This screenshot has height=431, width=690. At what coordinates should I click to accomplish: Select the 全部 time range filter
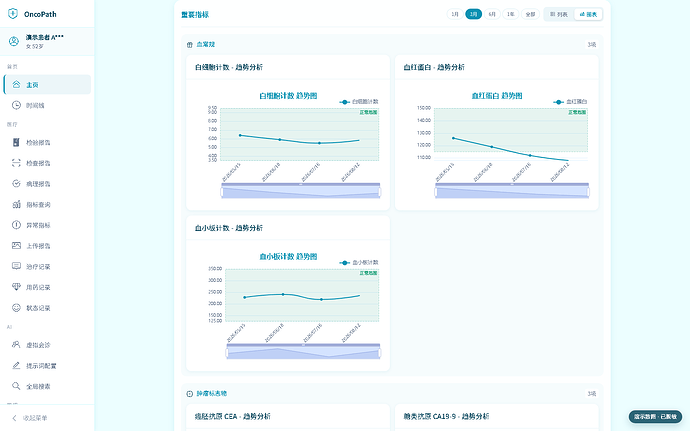point(530,14)
